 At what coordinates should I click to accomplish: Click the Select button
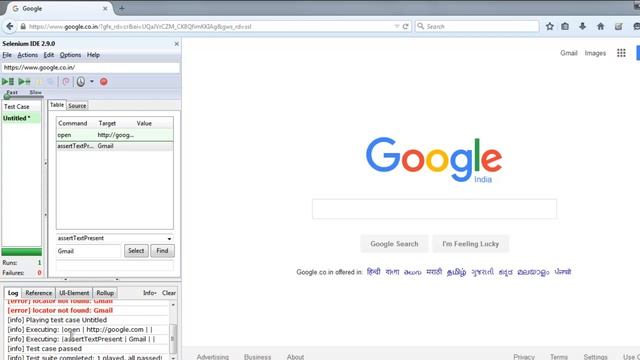pyautogui.click(x=136, y=251)
